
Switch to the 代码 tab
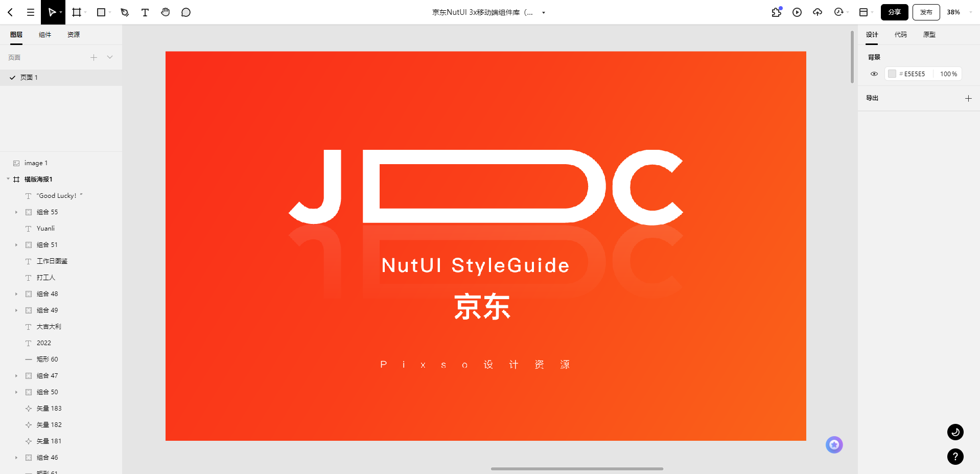pyautogui.click(x=901, y=35)
